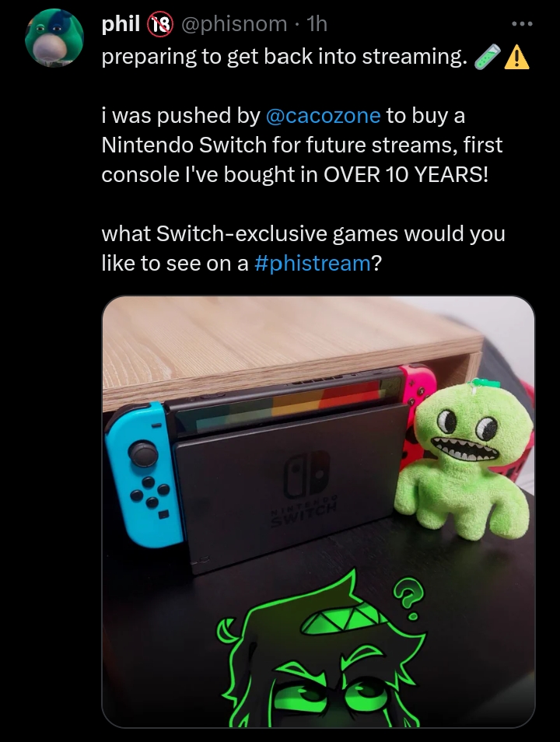Image resolution: width=560 pixels, height=742 pixels.
Task: Click the warning sign emoji
Action: (517, 58)
